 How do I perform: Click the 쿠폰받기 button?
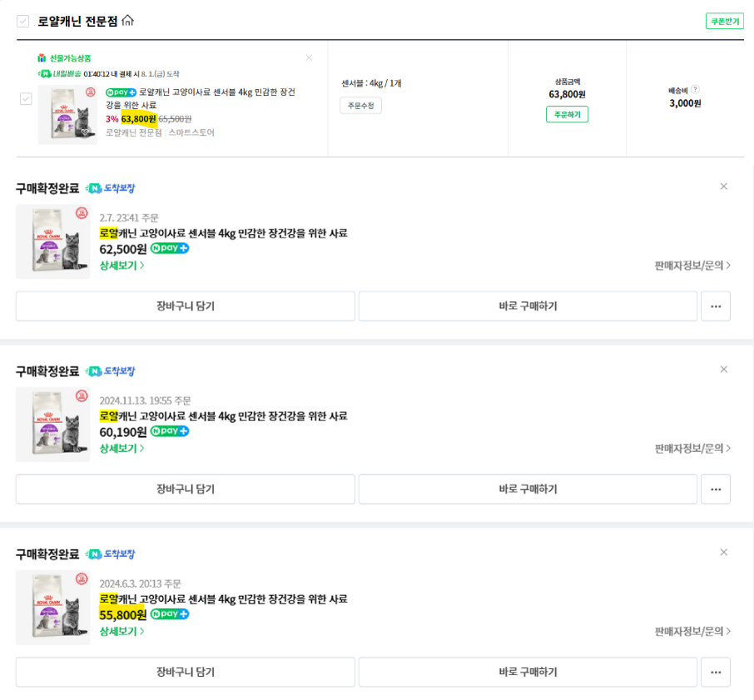pyautogui.click(x=724, y=22)
